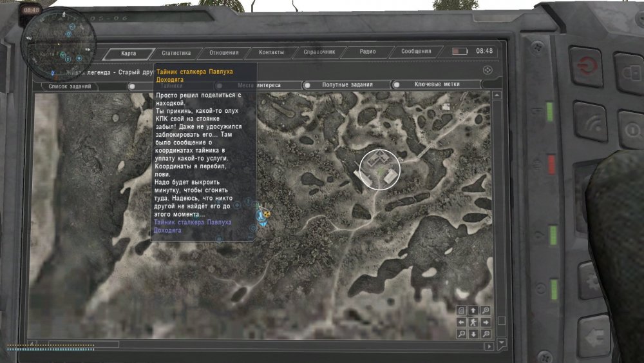Zoom out with the minus magnifier
This screenshot has height=363, width=644.
tap(461, 334)
